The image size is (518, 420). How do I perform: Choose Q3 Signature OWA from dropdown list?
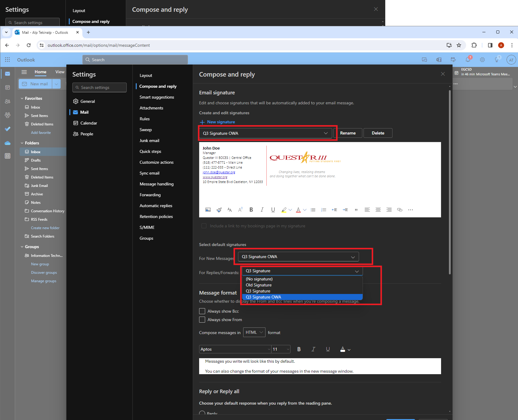coord(302,297)
